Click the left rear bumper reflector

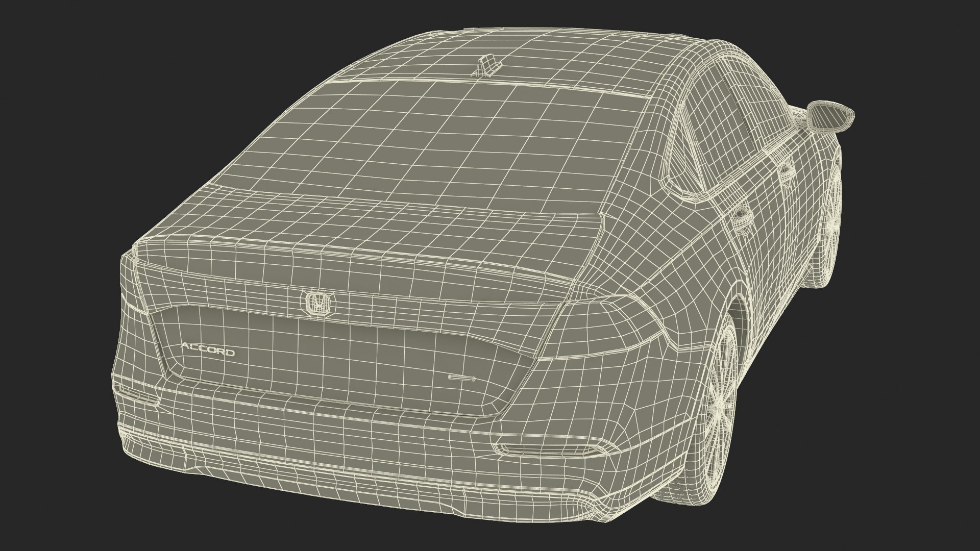(137, 395)
